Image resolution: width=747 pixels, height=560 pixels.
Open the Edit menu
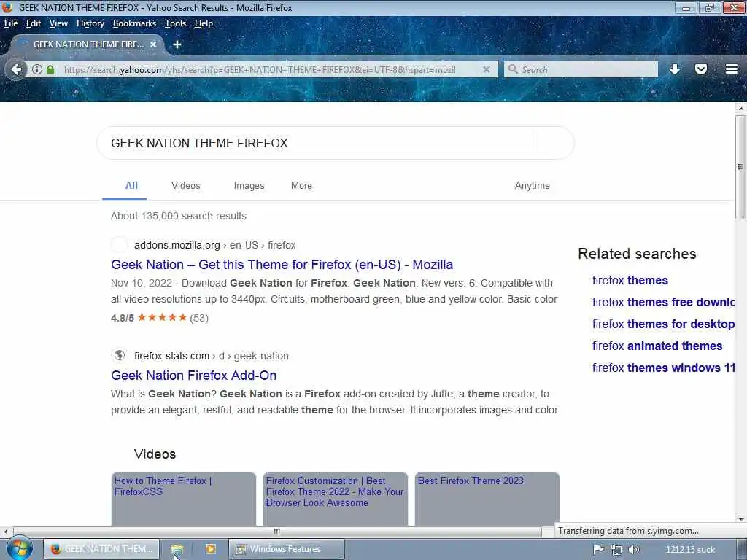tap(33, 23)
